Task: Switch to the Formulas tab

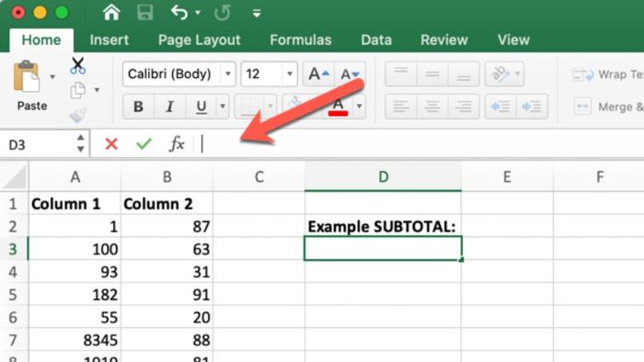Action: pyautogui.click(x=301, y=40)
